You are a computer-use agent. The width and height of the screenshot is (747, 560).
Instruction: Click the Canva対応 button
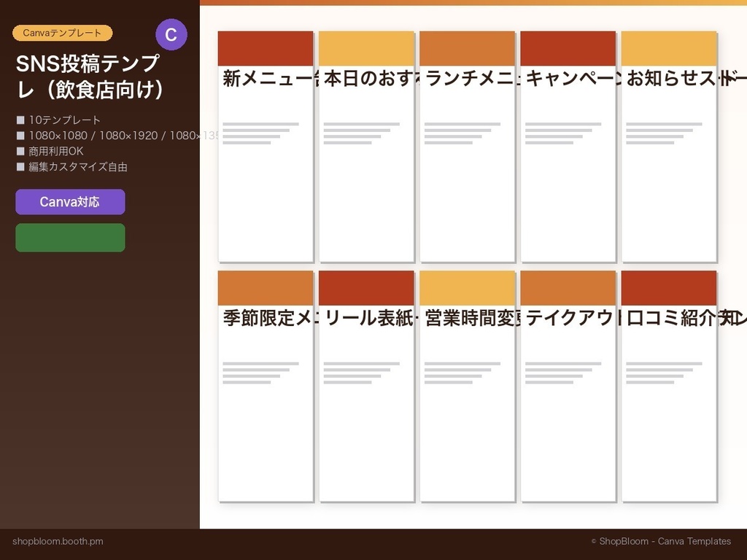click(70, 202)
